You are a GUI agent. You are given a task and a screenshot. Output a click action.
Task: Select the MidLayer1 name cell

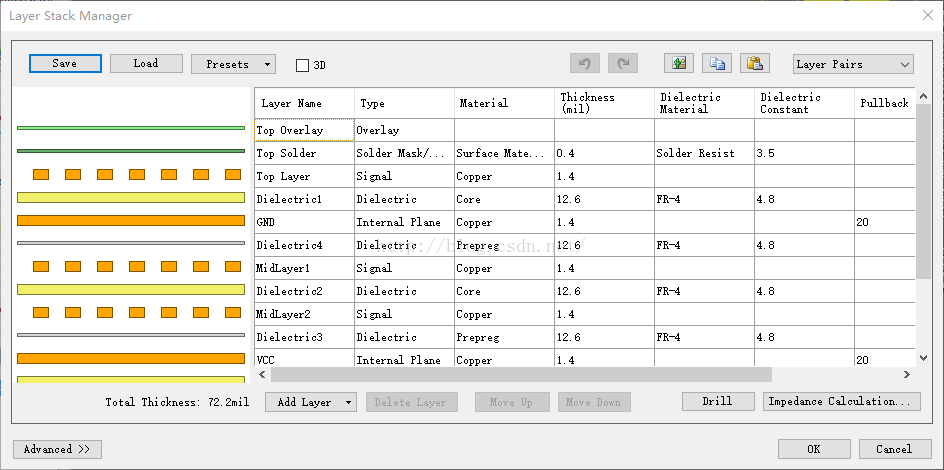click(x=305, y=268)
